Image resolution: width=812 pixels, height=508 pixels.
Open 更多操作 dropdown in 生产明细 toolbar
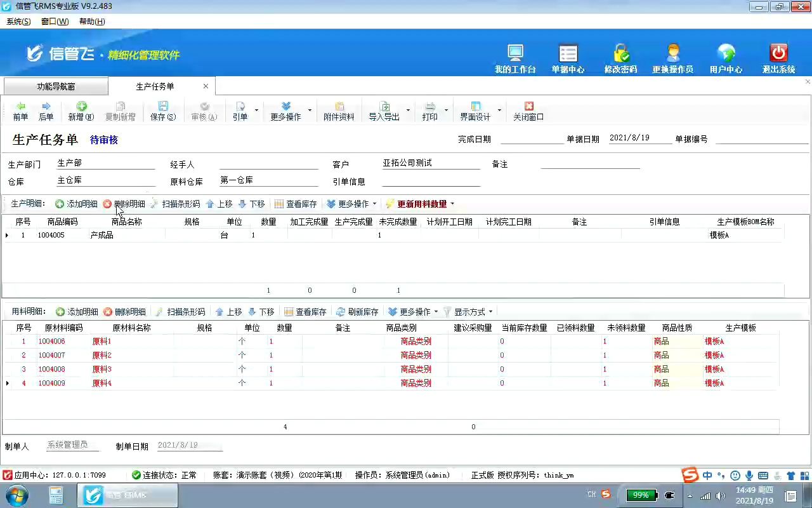click(352, 204)
